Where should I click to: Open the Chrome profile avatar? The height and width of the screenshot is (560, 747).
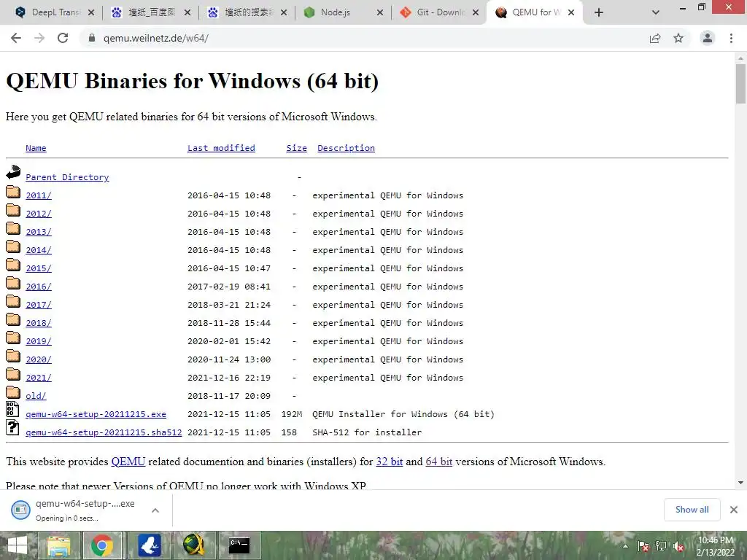click(708, 38)
